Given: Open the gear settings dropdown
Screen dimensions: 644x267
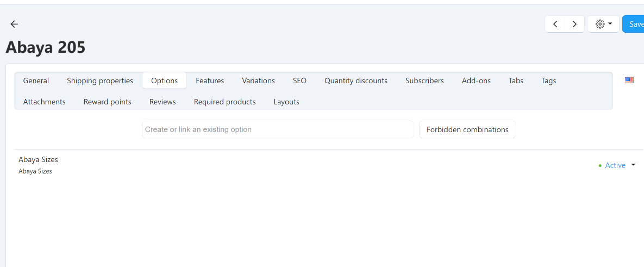Looking at the screenshot, I should pyautogui.click(x=603, y=24).
